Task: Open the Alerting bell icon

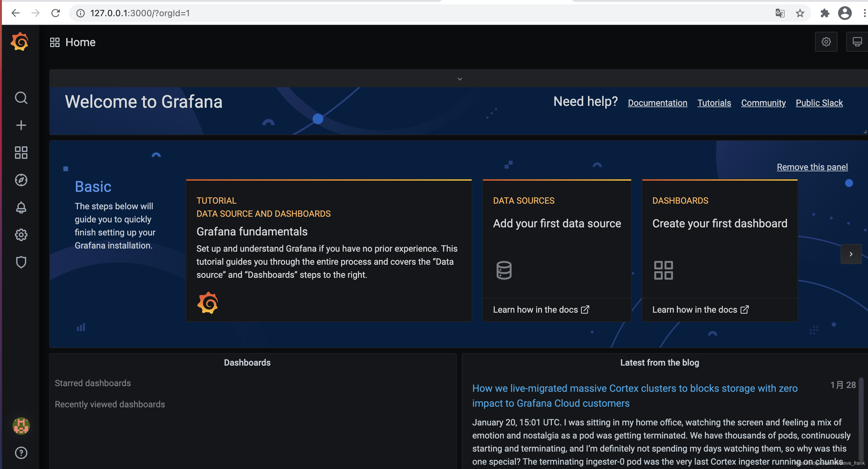Action: point(21,207)
